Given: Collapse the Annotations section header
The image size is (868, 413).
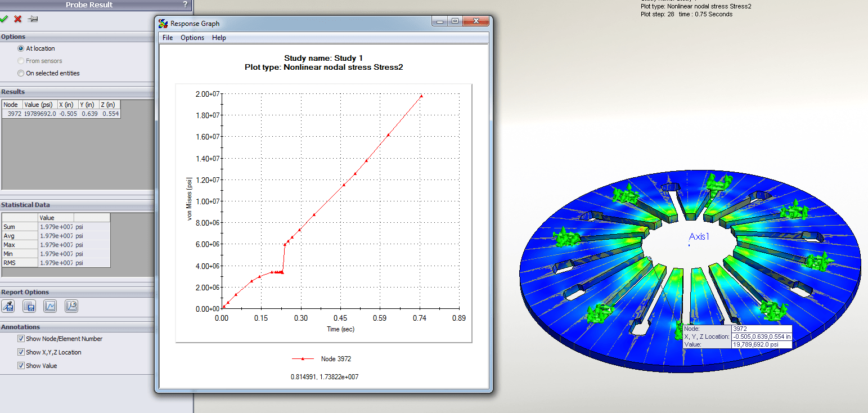Looking at the screenshot, I should 77,327.
